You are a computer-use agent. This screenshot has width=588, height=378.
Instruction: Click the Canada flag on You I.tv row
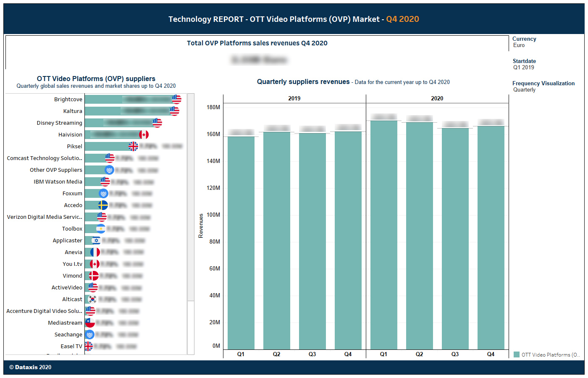point(94,264)
